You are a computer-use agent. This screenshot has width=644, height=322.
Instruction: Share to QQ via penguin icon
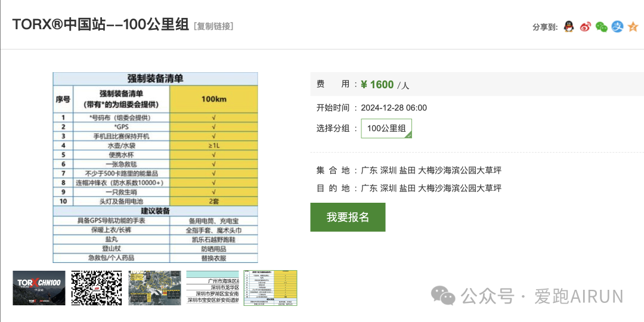[x=568, y=27]
